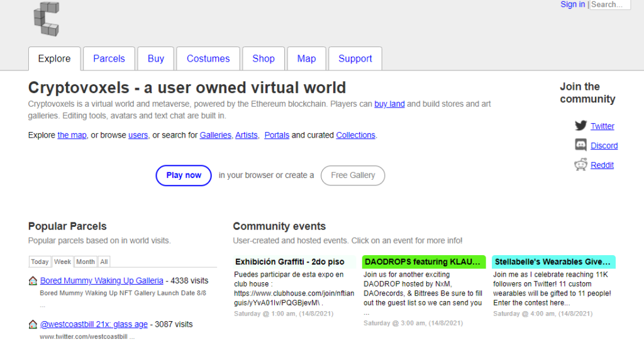Show All time popular parcels
The image size is (644, 340).
pos(104,262)
